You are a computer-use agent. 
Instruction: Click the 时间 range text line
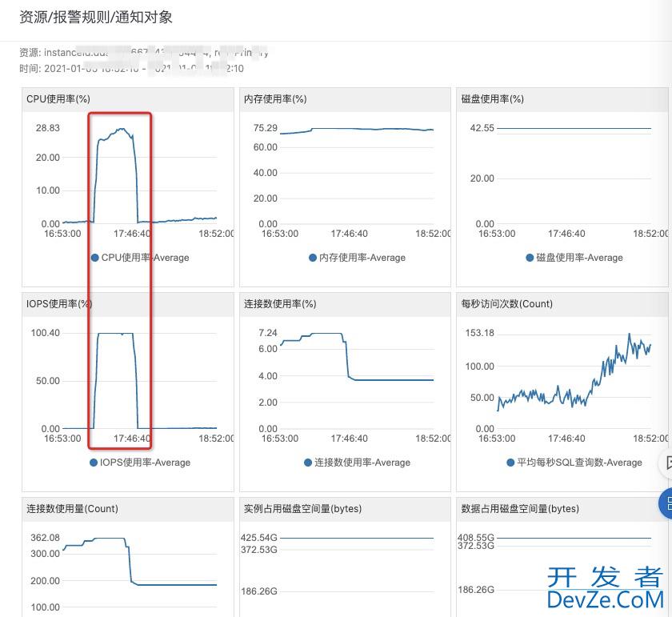(131, 69)
